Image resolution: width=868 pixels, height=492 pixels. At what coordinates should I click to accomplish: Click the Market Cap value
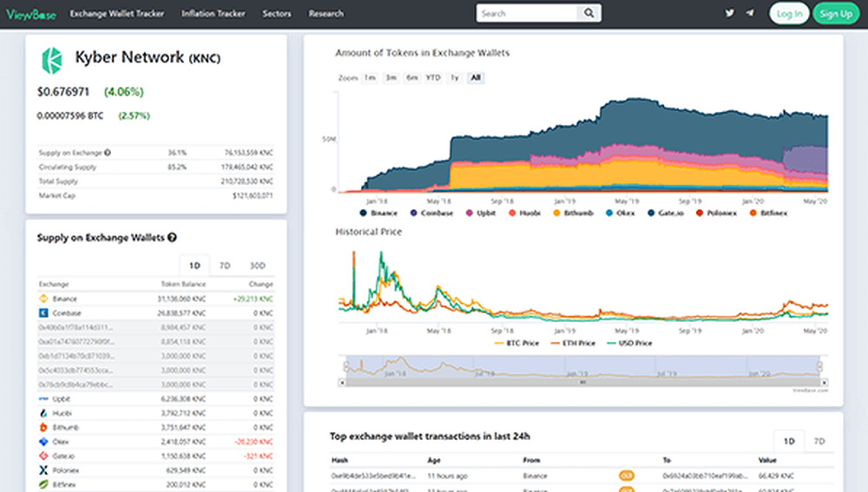253,195
